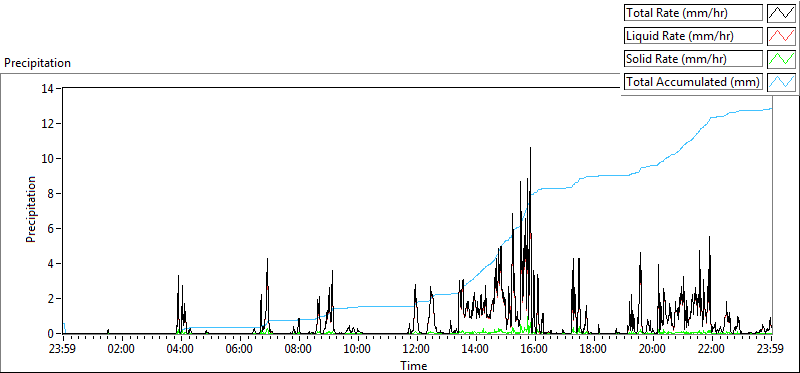Click the Liquid Rate red plot sample icon
800x373 pixels.
781,36
